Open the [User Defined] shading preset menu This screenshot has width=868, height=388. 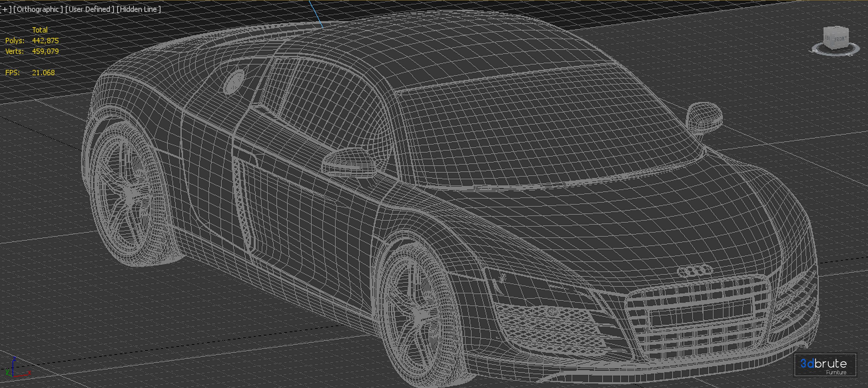pyautogui.click(x=89, y=9)
